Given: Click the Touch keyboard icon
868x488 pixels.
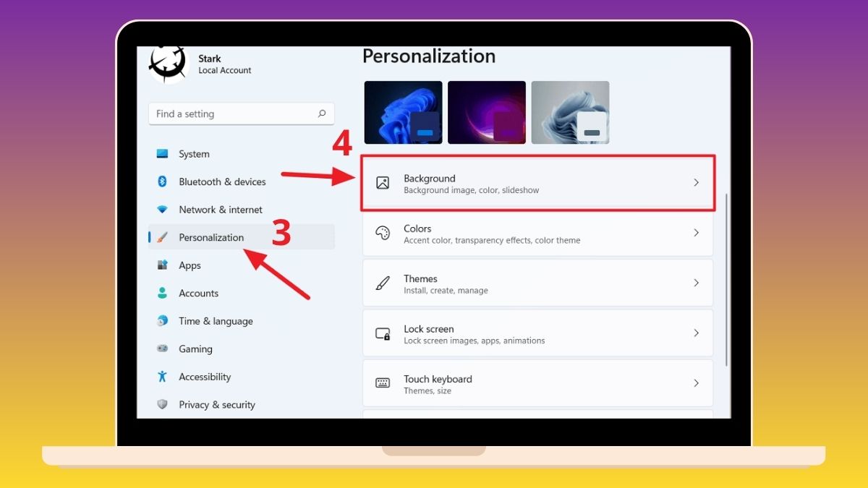Looking at the screenshot, I should point(383,383).
